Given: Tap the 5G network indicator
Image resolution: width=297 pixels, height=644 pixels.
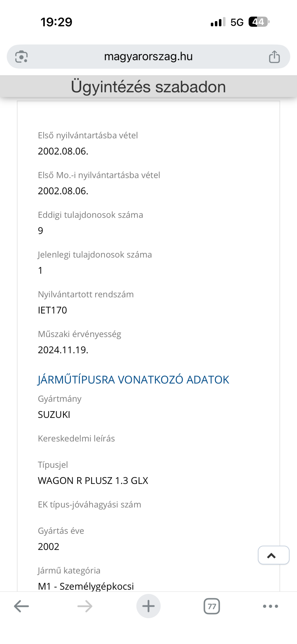Looking at the screenshot, I should 237,22.
